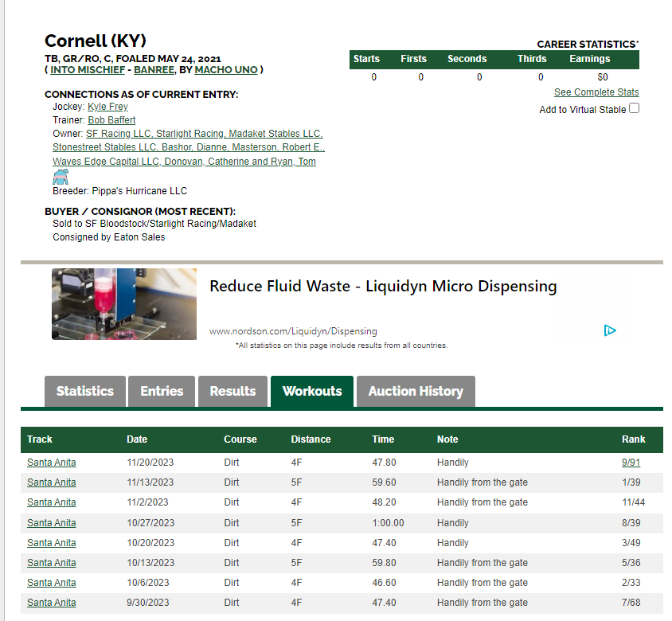Open Santa Anita link for 11/13/2023 workout
The width and height of the screenshot is (672, 621).
pos(52,482)
